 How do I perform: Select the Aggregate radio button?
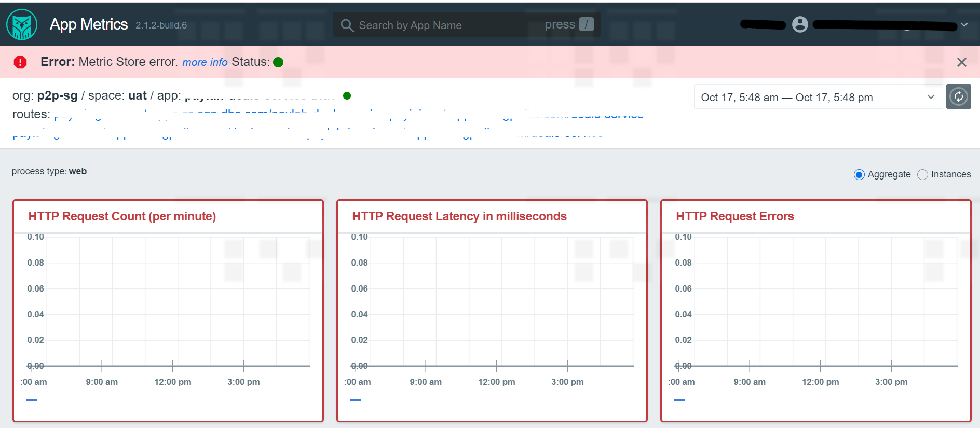[859, 175]
